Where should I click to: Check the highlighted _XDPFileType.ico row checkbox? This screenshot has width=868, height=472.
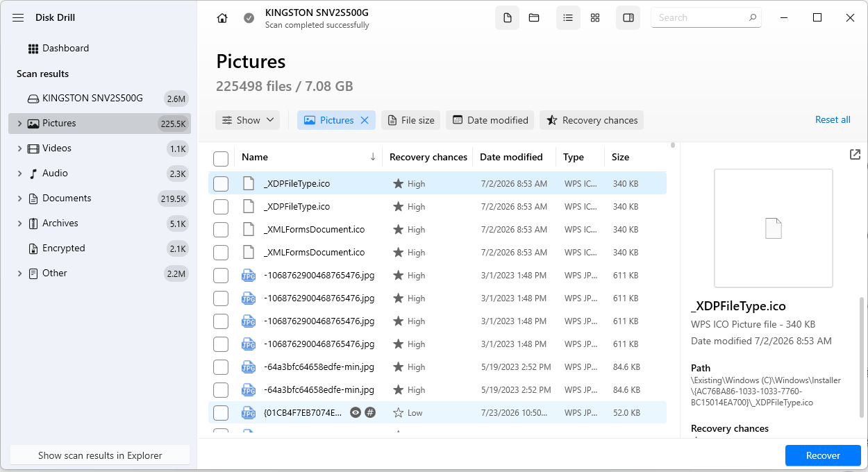[x=221, y=184]
